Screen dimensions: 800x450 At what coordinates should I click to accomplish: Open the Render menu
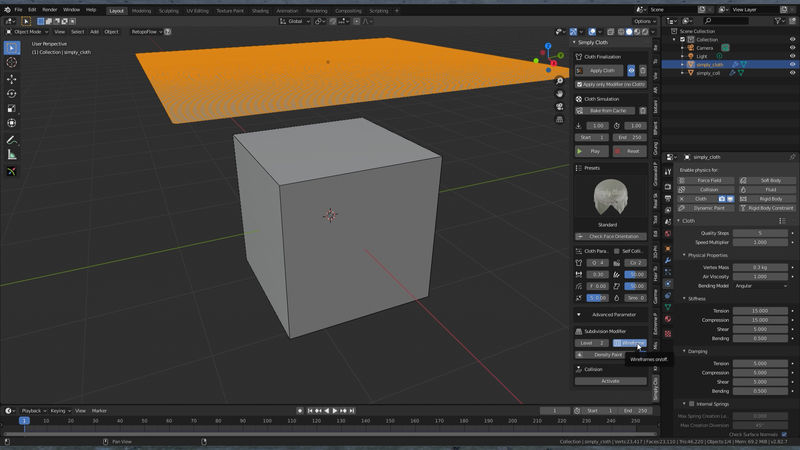pos(49,10)
